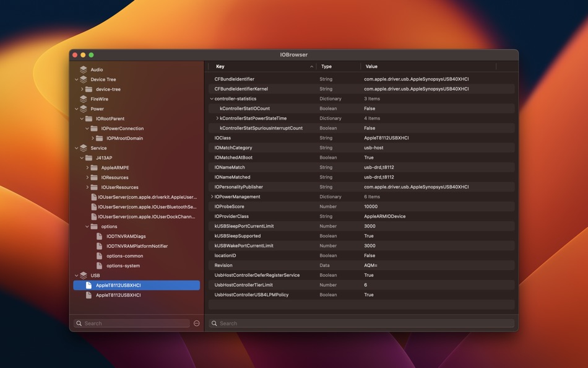Expand the device-tree folder
Viewport: 588px width, 368px height.
(x=82, y=89)
